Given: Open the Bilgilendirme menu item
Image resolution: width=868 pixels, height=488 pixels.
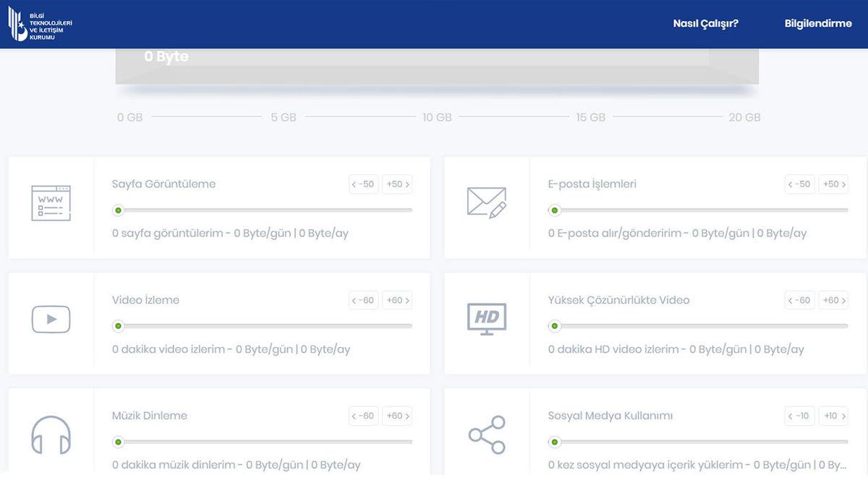Looking at the screenshot, I should pyautogui.click(x=818, y=23).
